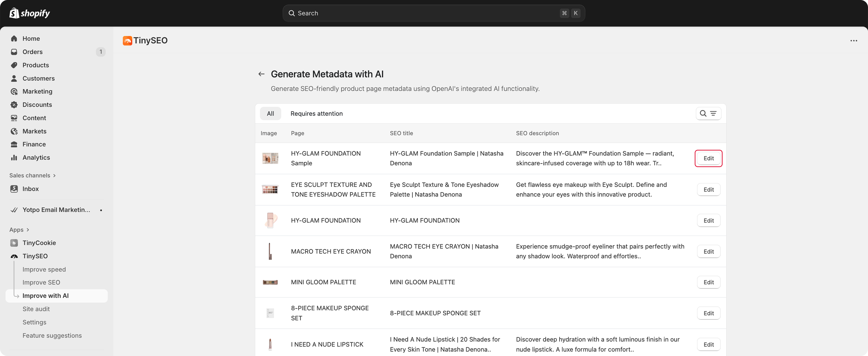
Task: Open the MINI GLOOM PALETTE thumbnail image
Action: [x=270, y=282]
